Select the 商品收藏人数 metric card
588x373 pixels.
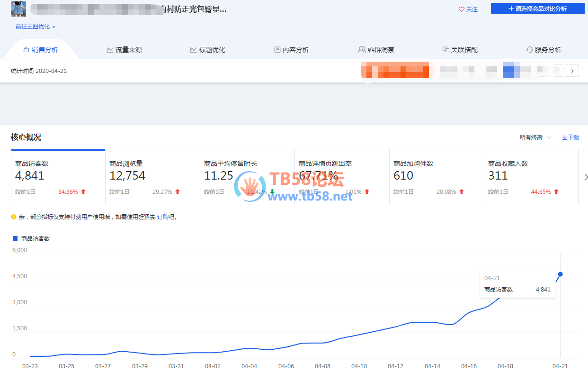coord(531,177)
